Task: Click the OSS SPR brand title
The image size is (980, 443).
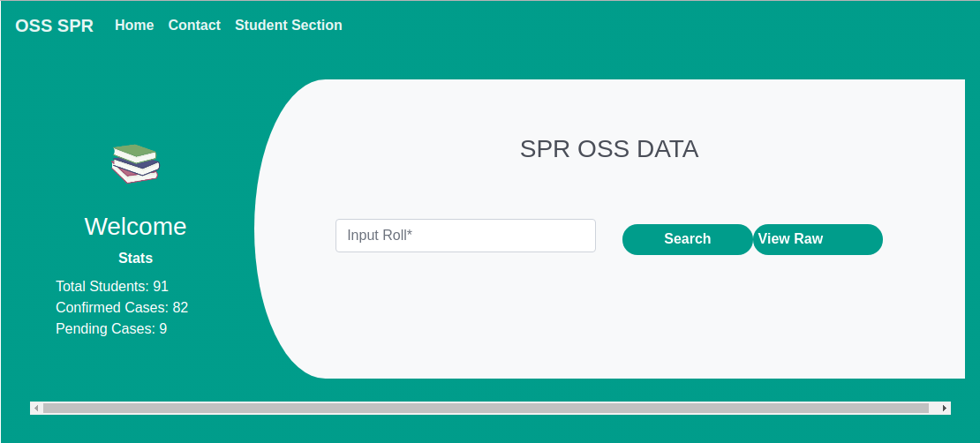Action: [54, 26]
